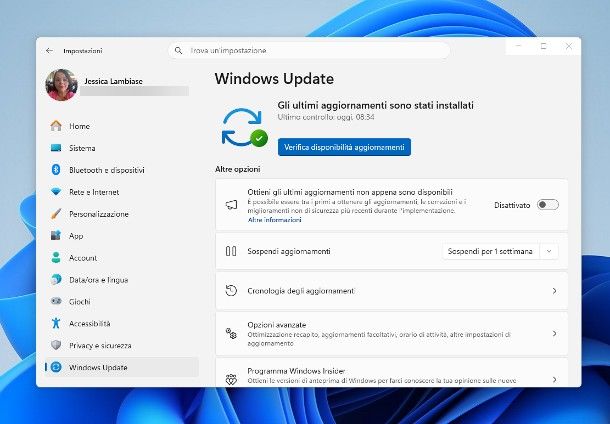Click the Windows Update sidebar icon
Screen dimensions: 610x424
(x=56, y=367)
